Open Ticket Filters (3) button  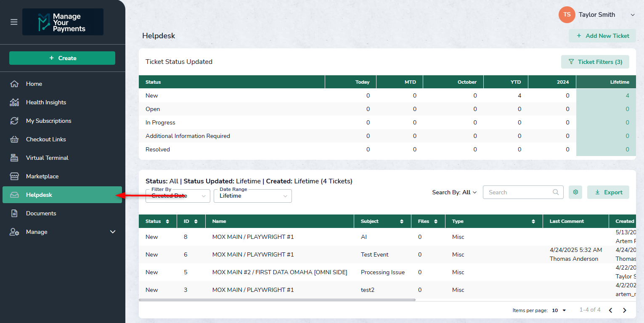595,62
